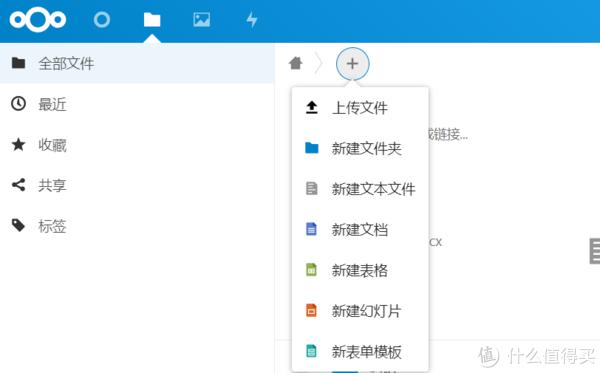Click the Nextcloud logo
Image resolution: width=600 pixels, height=373 pixels.
coord(38,20)
